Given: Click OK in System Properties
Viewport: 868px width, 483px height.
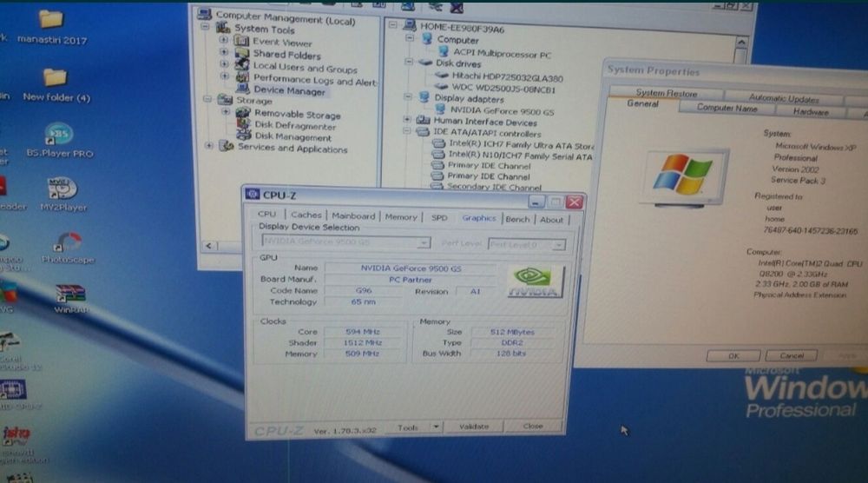Looking at the screenshot, I should pyautogui.click(x=733, y=355).
